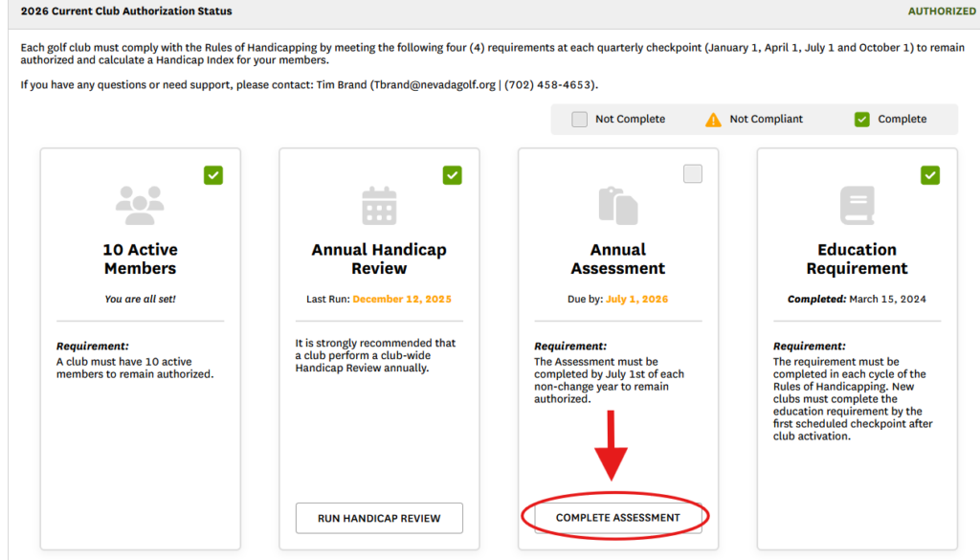Click the calendar icon on Annual Handicap Review
Screen dimensions: 980x560
(x=379, y=206)
